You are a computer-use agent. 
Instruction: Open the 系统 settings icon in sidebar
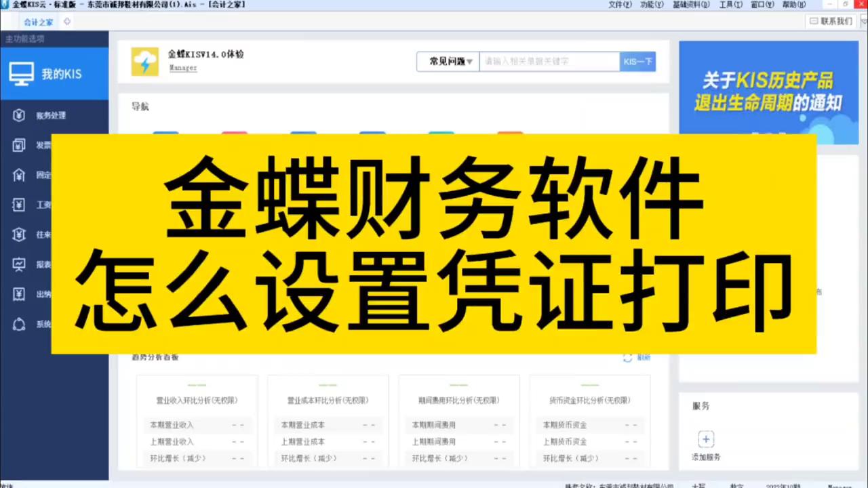click(18, 324)
